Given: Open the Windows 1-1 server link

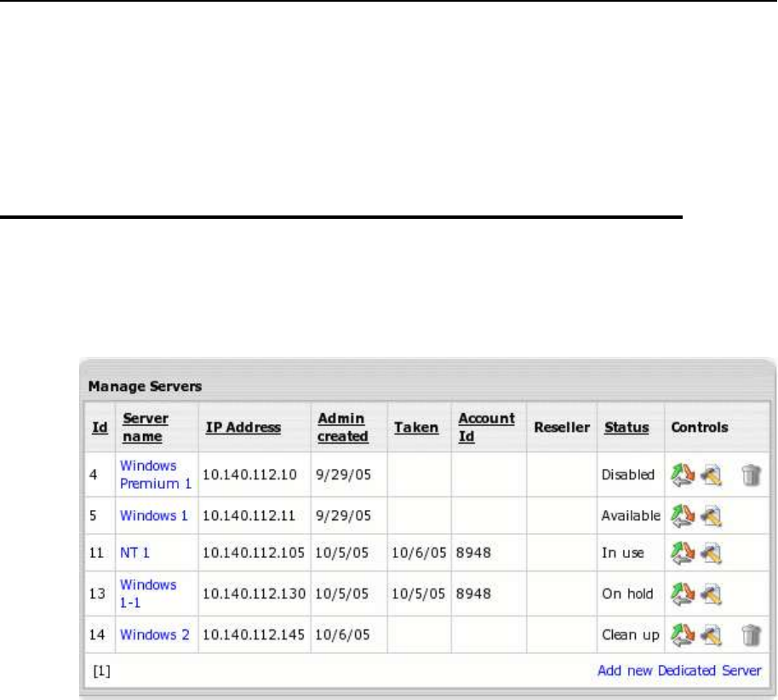Looking at the screenshot, I should [148, 594].
